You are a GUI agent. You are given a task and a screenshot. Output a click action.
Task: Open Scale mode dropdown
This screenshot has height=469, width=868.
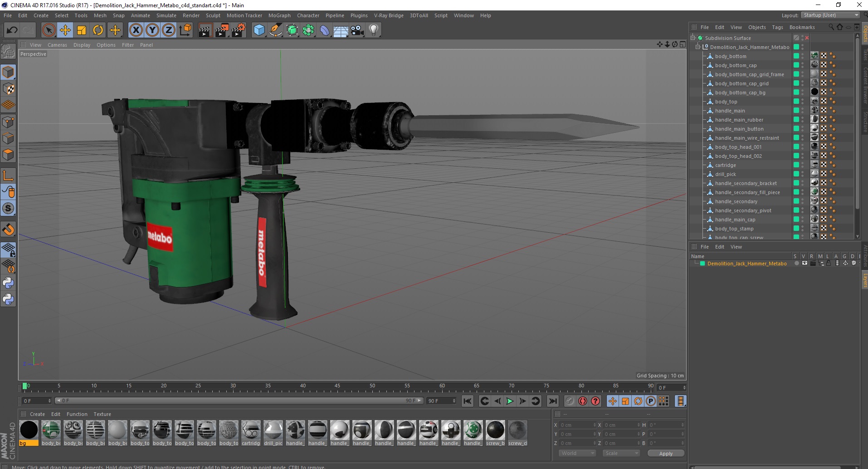(x=621, y=453)
